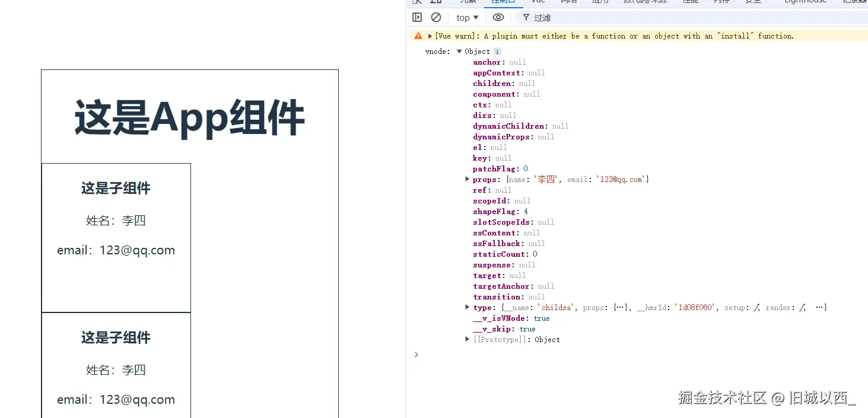This screenshot has height=418, width=868.
Task: Click first child's email：123@qq.com text
Action: click(x=116, y=250)
